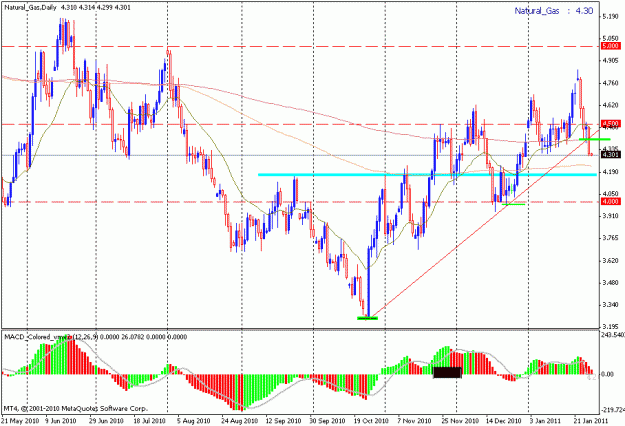
Task: Click the 7 Nov 2010 date label
Action: pos(414,421)
